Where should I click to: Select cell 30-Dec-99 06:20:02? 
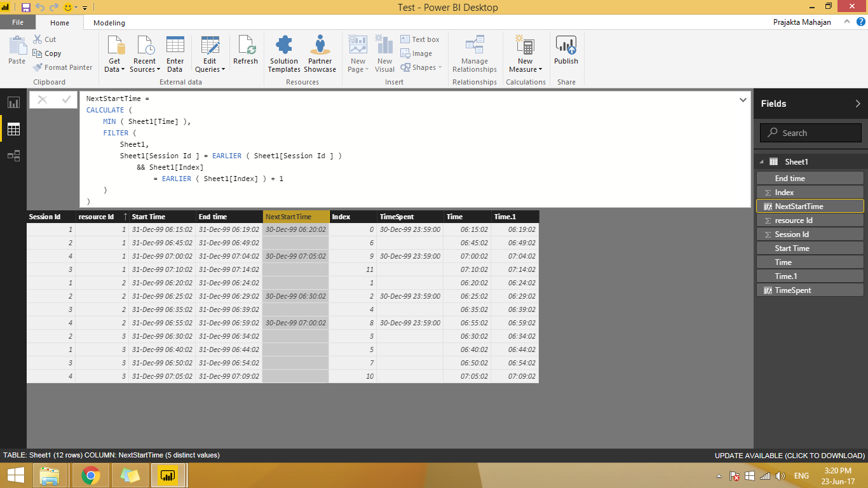pos(296,229)
